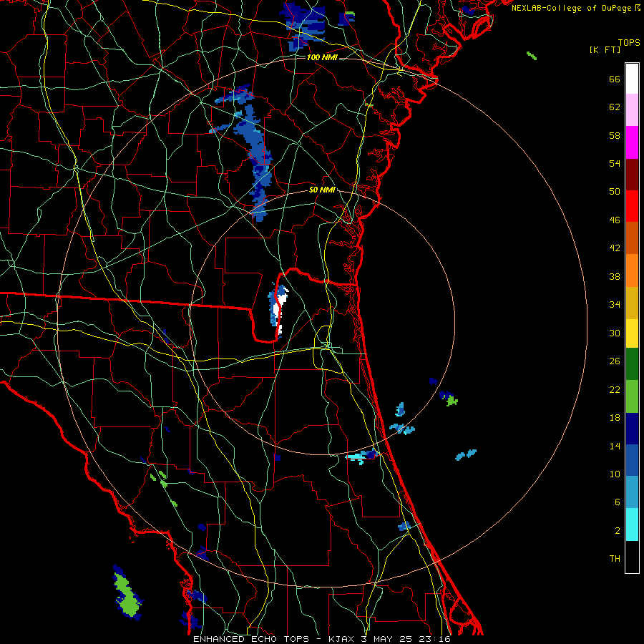Click the 'NEXLAB-College of DuPage' title text
The width and height of the screenshot is (644, 644).
(x=571, y=8)
